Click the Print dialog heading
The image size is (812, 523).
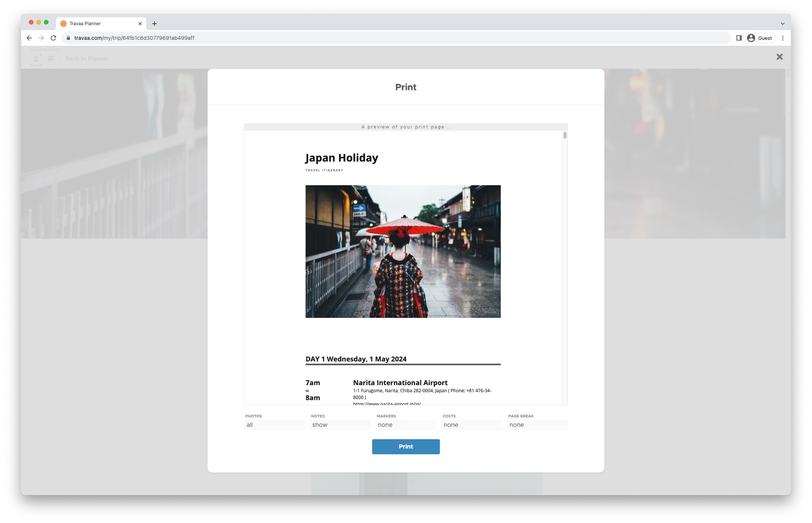pyautogui.click(x=406, y=87)
